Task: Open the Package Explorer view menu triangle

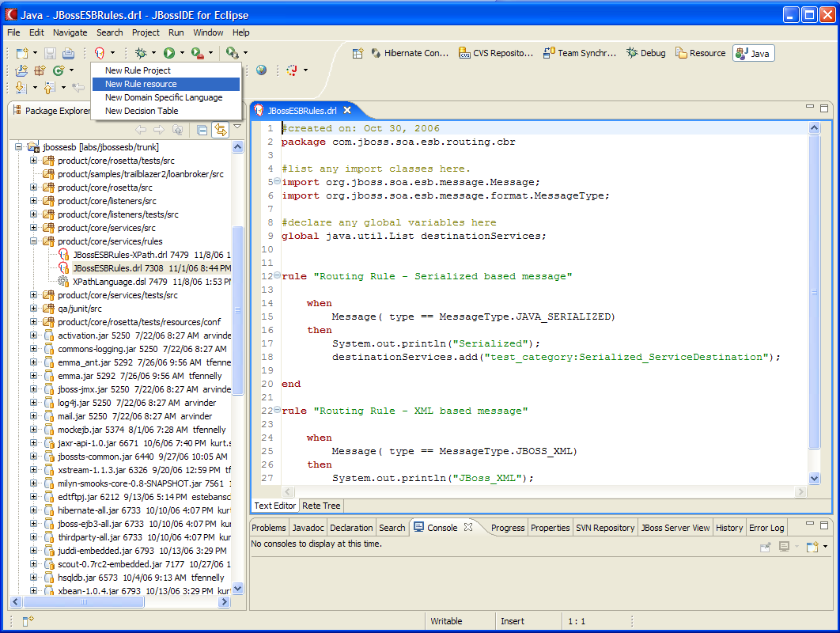Action: pyautogui.click(x=237, y=127)
